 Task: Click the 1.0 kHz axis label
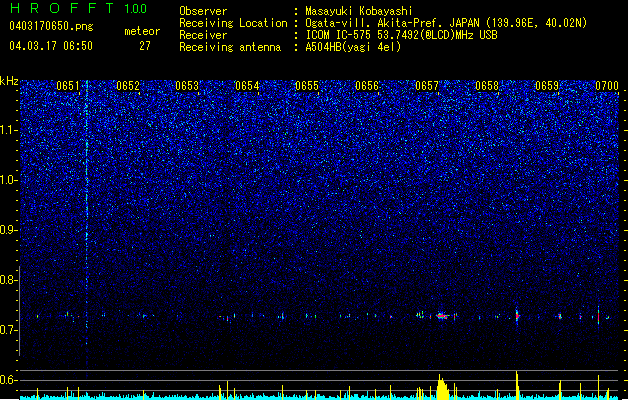(x=8, y=180)
